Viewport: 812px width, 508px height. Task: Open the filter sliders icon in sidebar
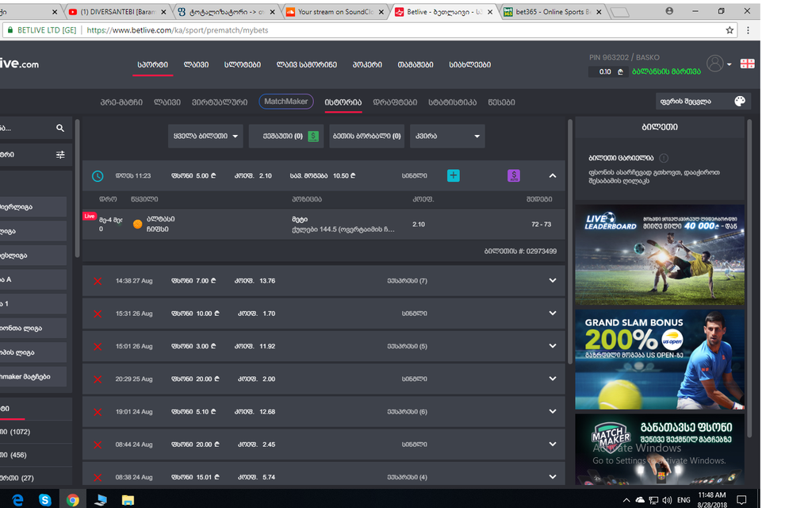tap(60, 155)
